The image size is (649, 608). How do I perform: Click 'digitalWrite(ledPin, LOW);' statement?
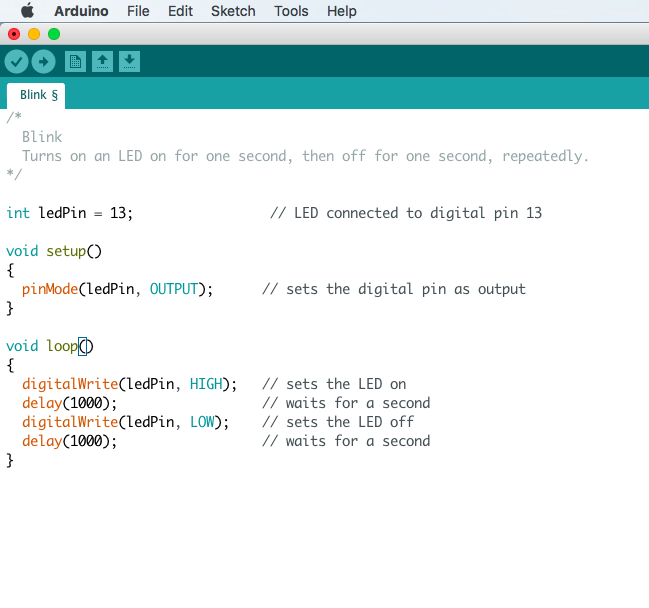tap(125, 422)
